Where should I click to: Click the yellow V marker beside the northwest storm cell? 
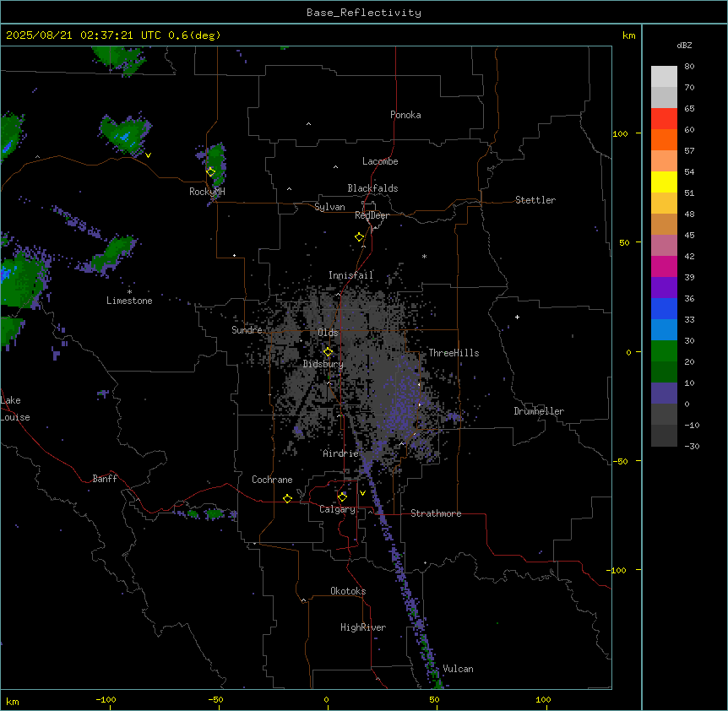coord(148,155)
